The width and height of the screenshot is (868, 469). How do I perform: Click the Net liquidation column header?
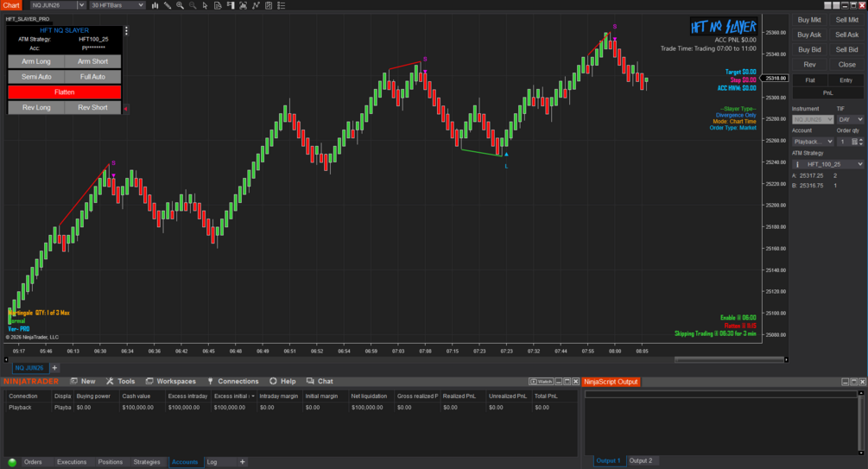pos(370,396)
